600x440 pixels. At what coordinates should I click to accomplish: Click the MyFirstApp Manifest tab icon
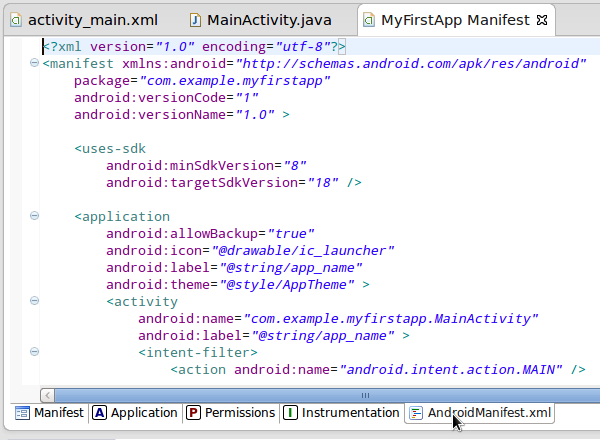coord(369,20)
